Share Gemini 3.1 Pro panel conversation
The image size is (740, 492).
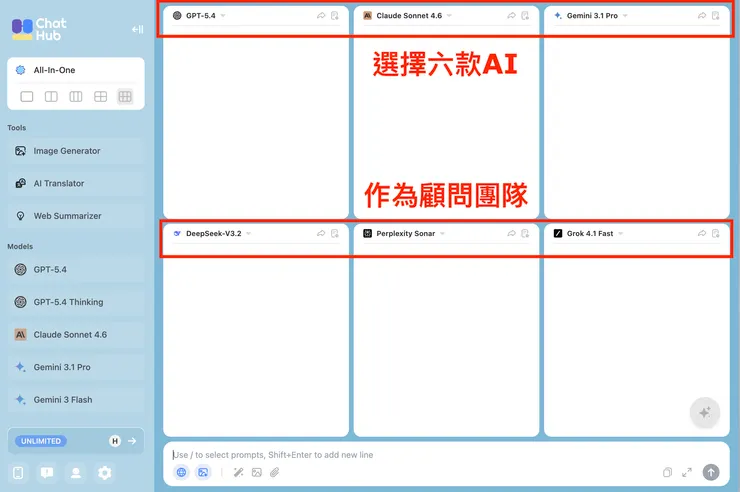click(702, 16)
